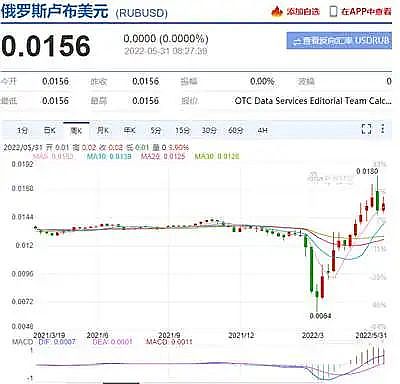Open fullscreen chart view icon
The width and height of the screenshot is (400, 384).
(x=367, y=129)
